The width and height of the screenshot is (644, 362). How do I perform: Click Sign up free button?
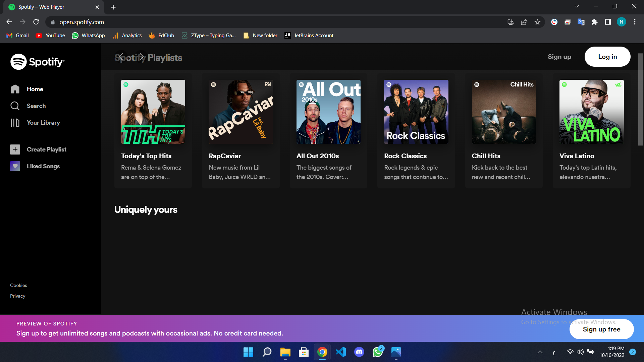click(601, 329)
